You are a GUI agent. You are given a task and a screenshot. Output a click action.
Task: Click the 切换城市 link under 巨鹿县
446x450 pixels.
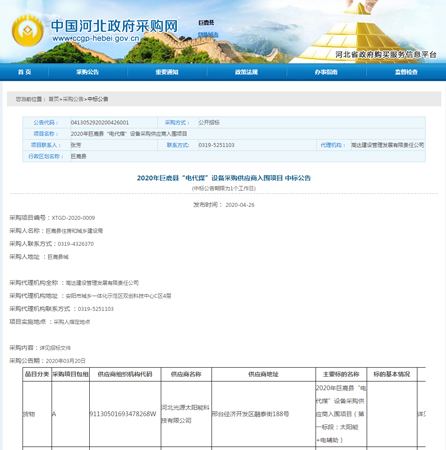(208, 35)
